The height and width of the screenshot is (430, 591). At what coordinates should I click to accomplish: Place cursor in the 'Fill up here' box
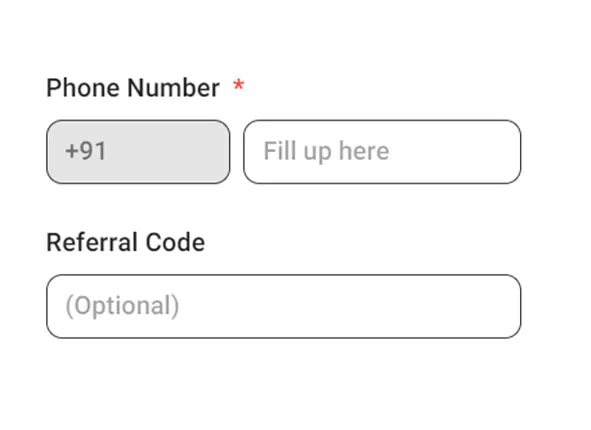tap(382, 152)
